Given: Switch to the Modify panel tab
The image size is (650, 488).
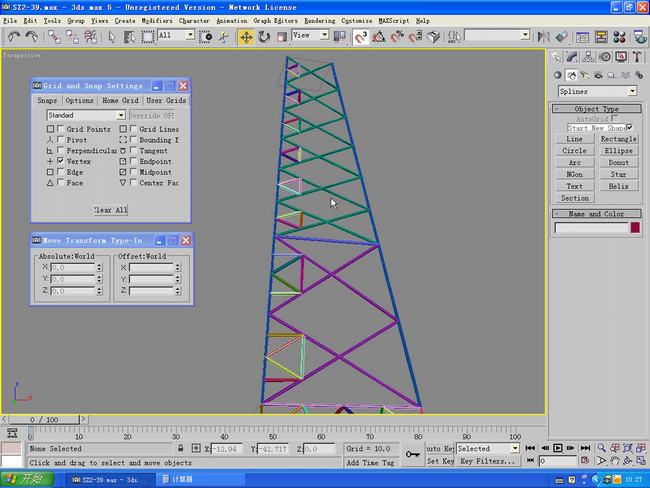Looking at the screenshot, I should coord(572,57).
